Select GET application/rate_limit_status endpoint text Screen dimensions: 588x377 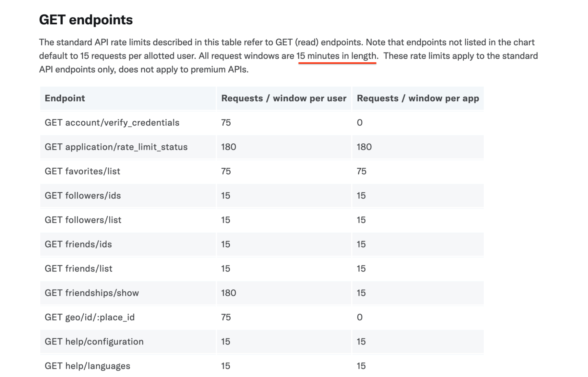116,147
